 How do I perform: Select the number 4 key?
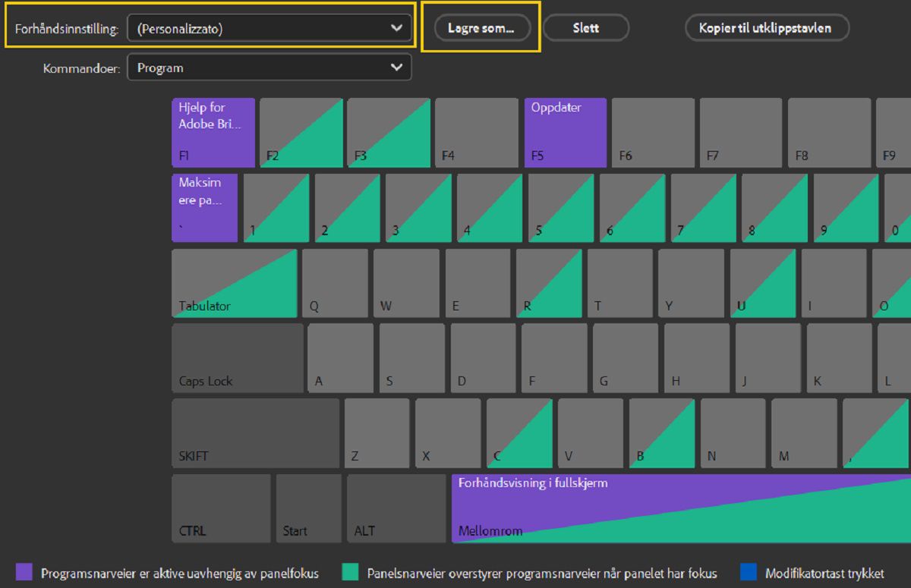[490, 208]
